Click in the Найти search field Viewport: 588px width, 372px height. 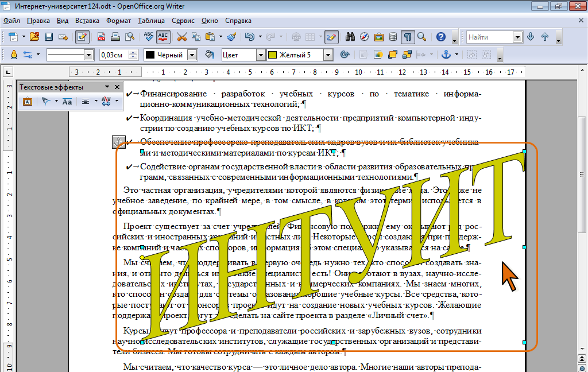(490, 37)
